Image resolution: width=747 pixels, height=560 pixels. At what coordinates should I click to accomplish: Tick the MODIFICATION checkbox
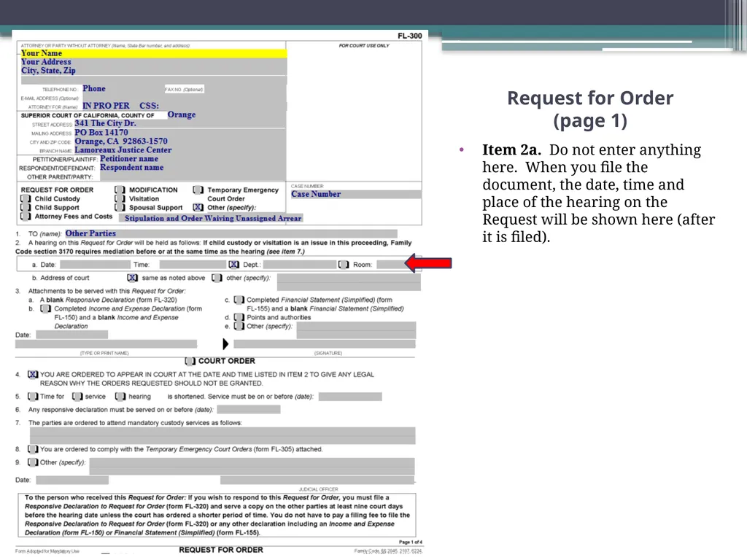(120, 190)
